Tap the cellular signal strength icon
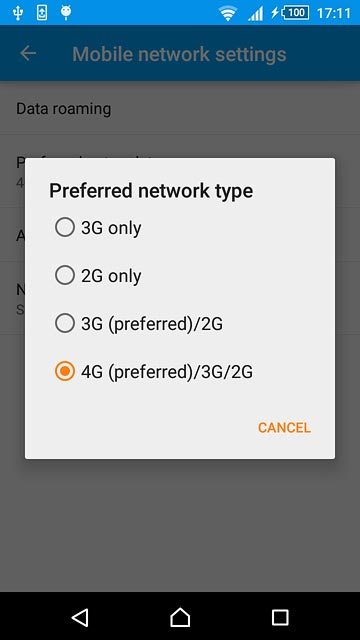This screenshot has height=640, width=360. 256,13
